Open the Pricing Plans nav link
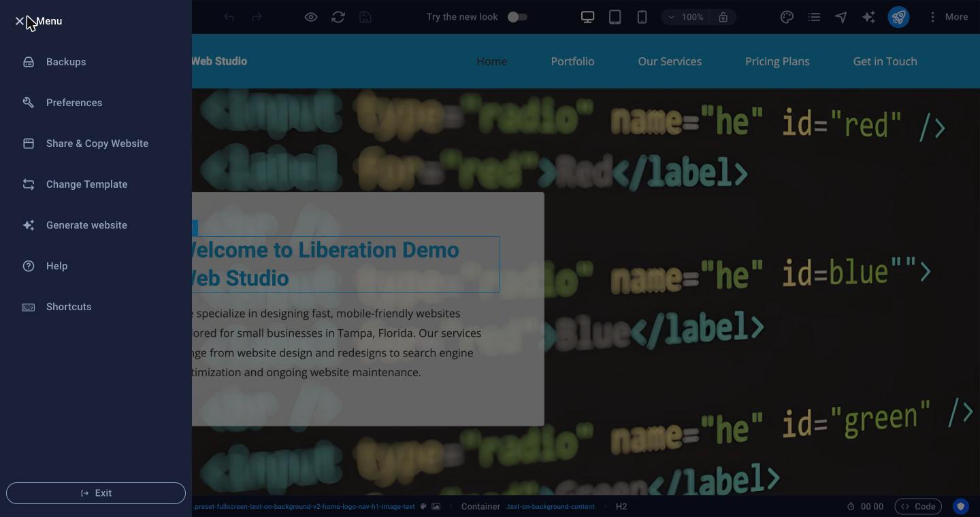The height and width of the screenshot is (517, 980). (777, 61)
